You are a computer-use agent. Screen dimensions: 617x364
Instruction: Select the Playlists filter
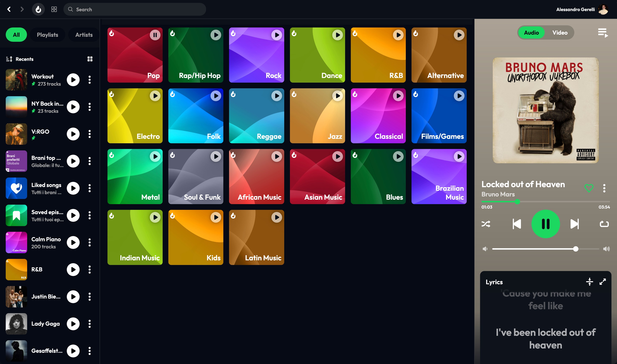[47, 35]
